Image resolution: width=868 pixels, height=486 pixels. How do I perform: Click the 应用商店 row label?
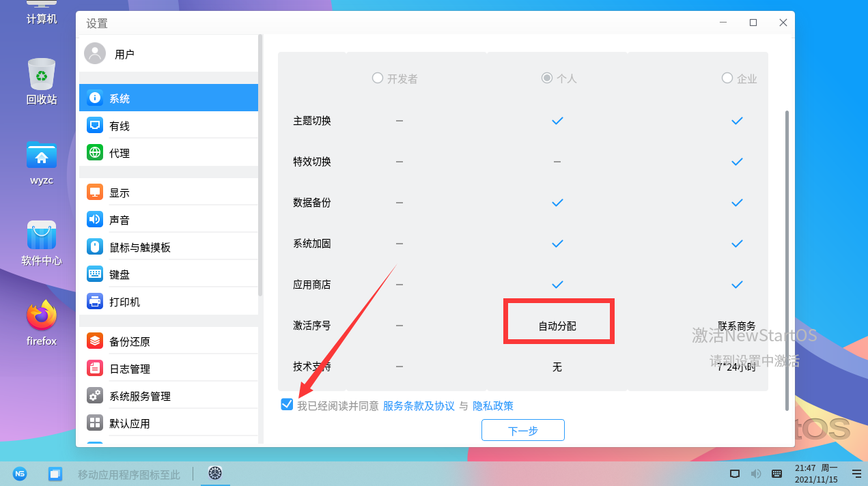click(312, 285)
